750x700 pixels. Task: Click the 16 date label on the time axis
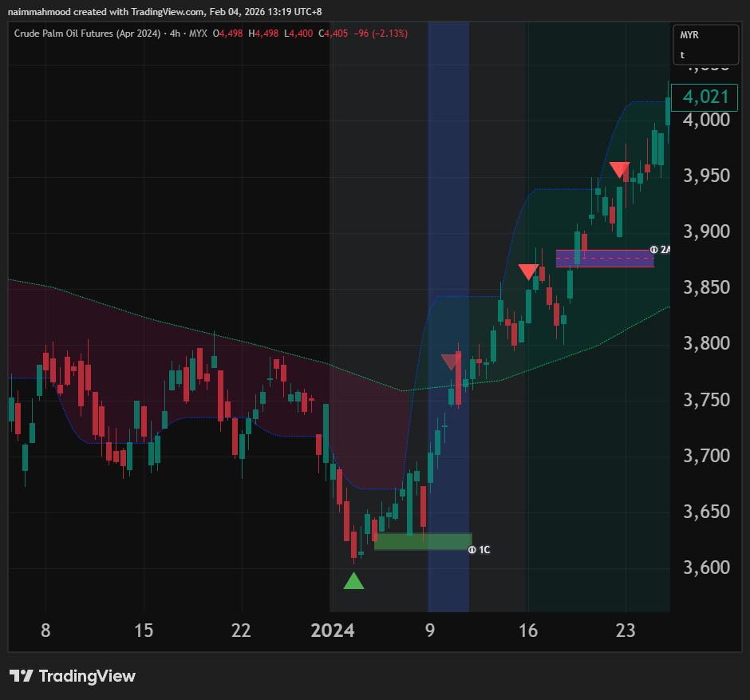(527, 631)
